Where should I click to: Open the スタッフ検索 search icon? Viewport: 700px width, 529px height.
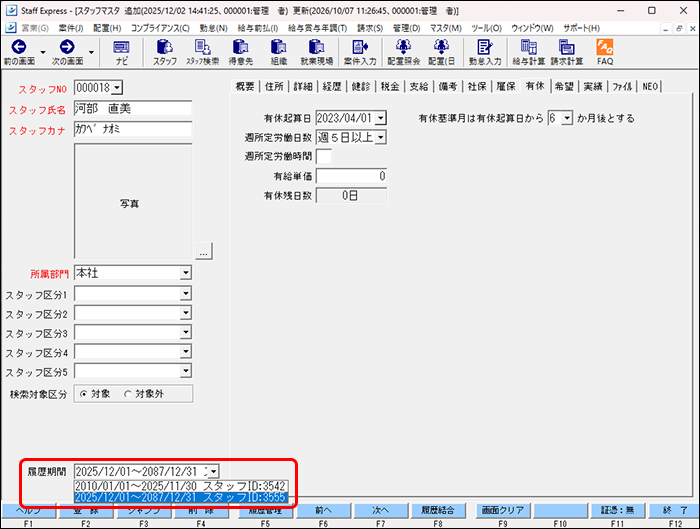pyautogui.click(x=203, y=53)
